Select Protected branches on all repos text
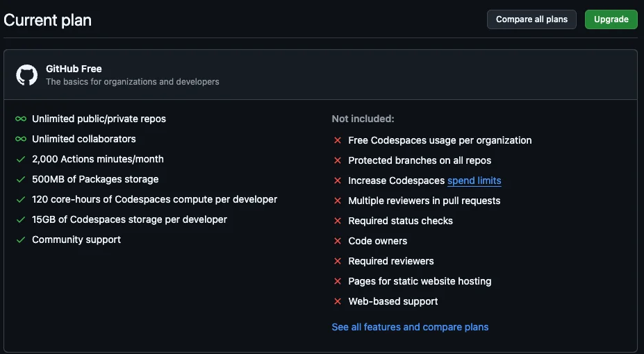644x354 pixels. coord(420,160)
